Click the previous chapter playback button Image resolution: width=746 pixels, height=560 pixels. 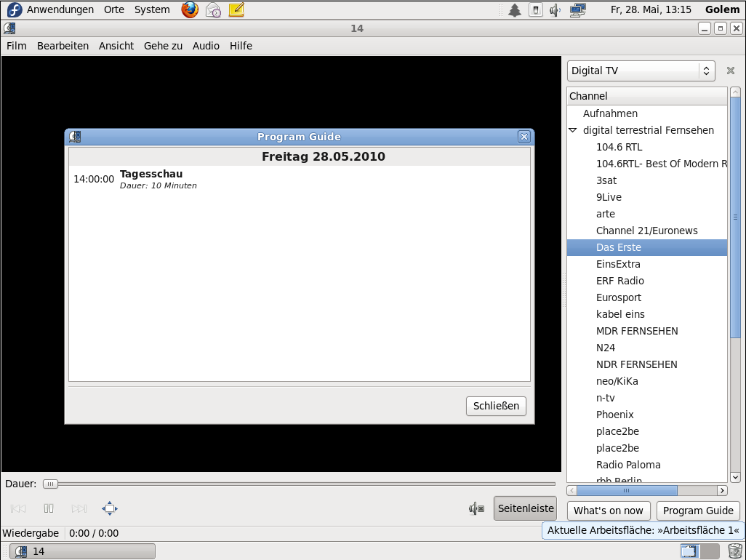[x=18, y=508]
